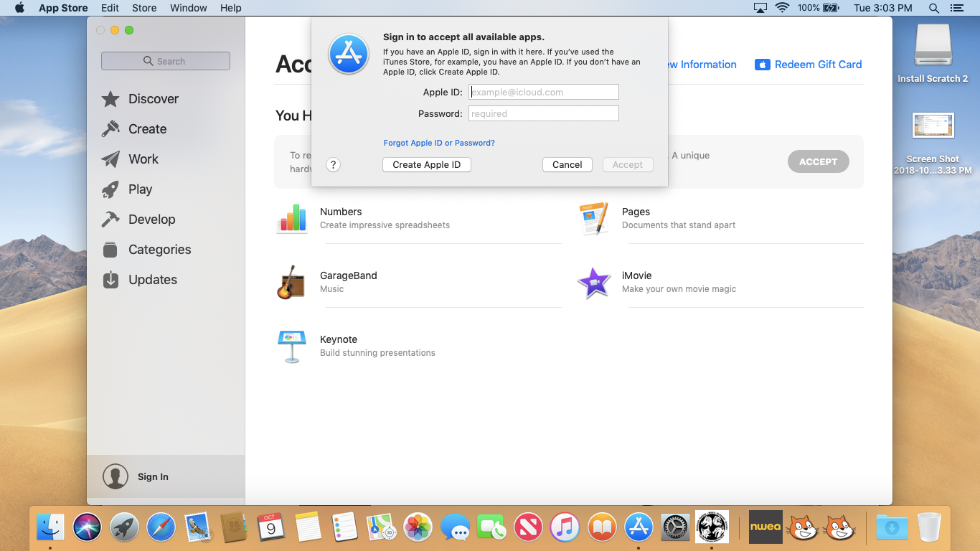This screenshot has width=980, height=551.
Task: Open the Updates download icon
Action: pyautogui.click(x=110, y=280)
